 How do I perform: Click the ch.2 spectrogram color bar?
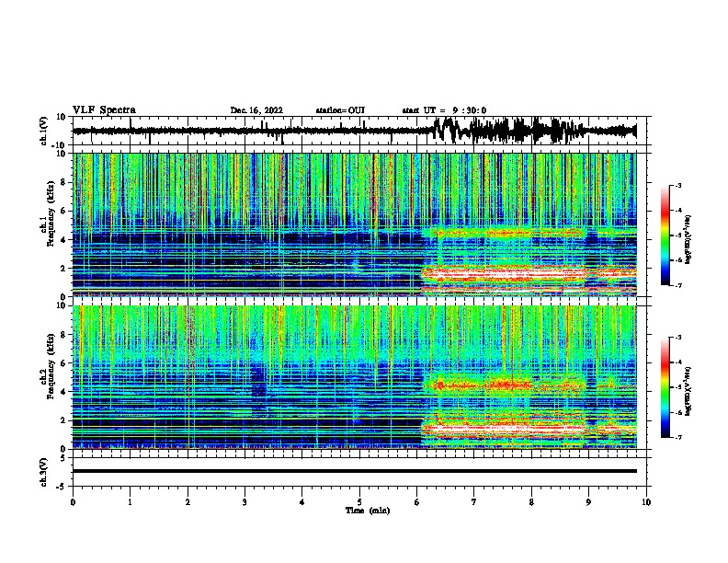[x=665, y=387]
